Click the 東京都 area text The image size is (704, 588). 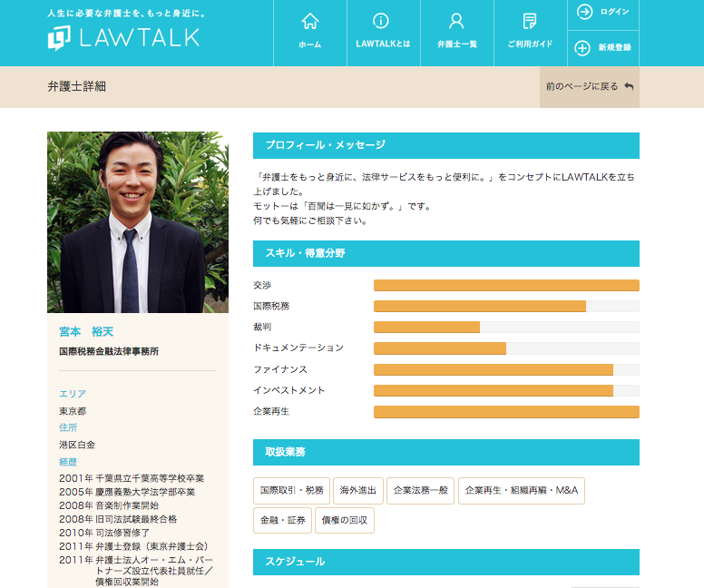[73, 411]
